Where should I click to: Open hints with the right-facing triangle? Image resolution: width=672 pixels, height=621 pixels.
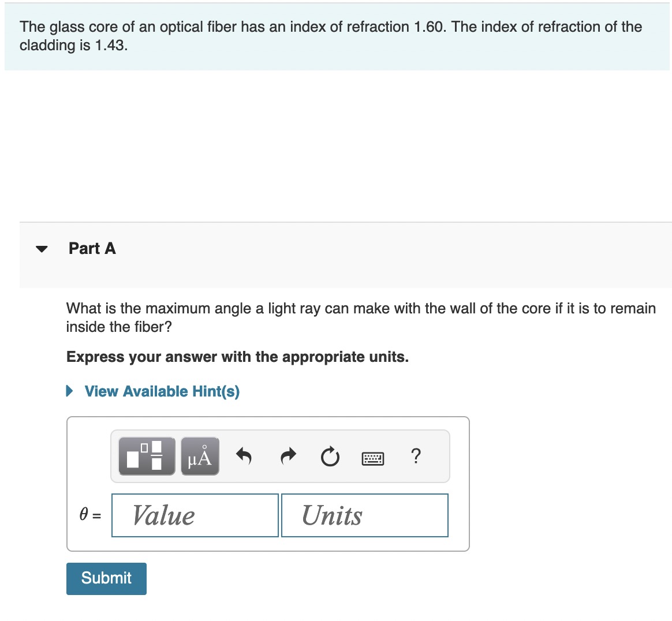tap(70, 391)
